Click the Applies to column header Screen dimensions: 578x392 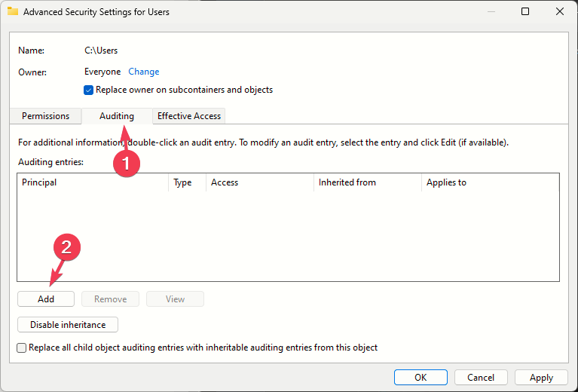pos(490,182)
